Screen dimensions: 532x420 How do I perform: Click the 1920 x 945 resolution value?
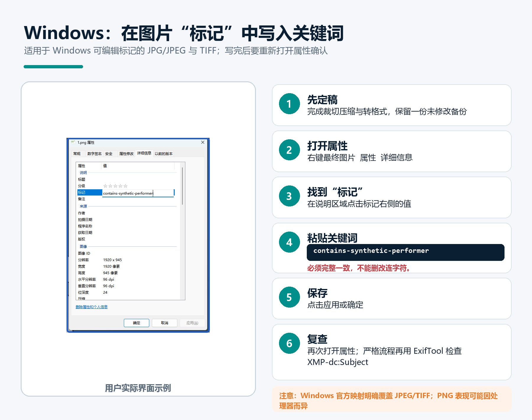coord(112,260)
